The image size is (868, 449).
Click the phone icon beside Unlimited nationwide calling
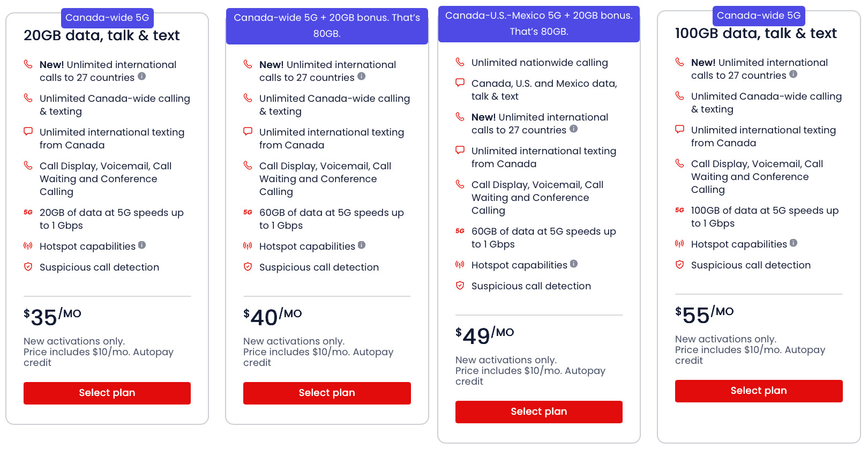(x=460, y=62)
